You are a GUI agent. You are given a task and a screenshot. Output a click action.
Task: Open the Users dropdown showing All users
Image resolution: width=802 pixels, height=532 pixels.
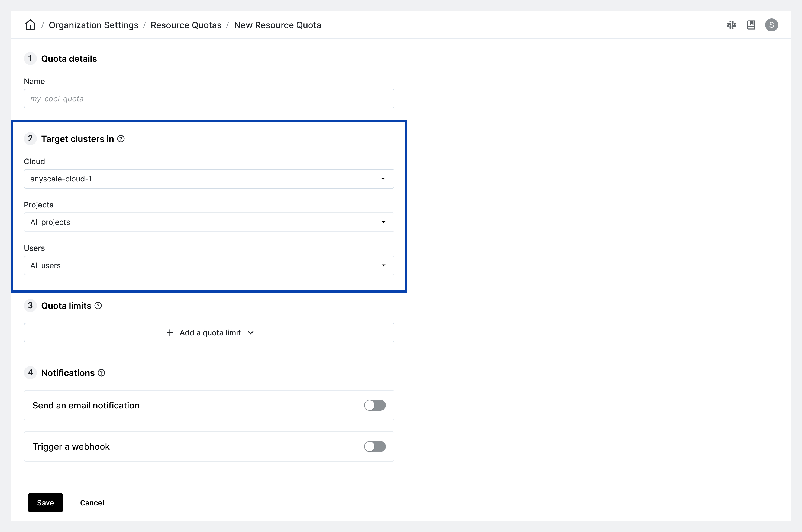(208, 265)
